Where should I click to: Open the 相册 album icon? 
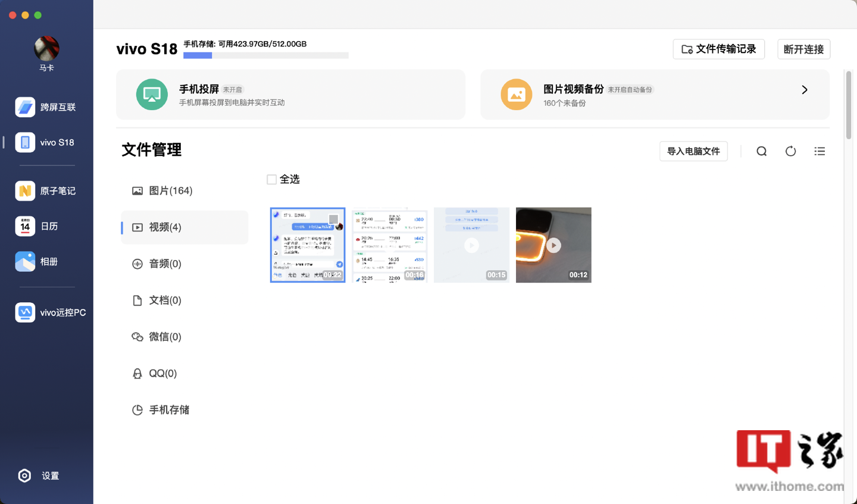[x=25, y=261]
